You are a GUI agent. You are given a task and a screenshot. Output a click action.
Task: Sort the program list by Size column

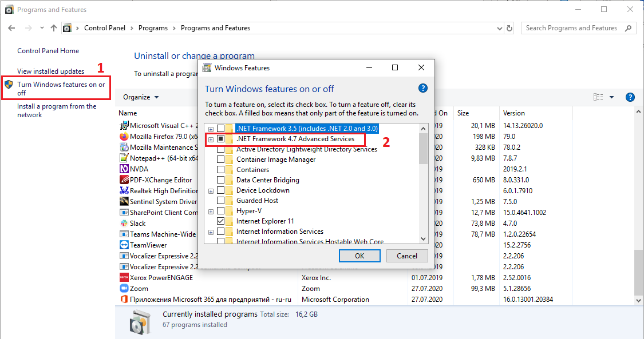[x=463, y=113]
